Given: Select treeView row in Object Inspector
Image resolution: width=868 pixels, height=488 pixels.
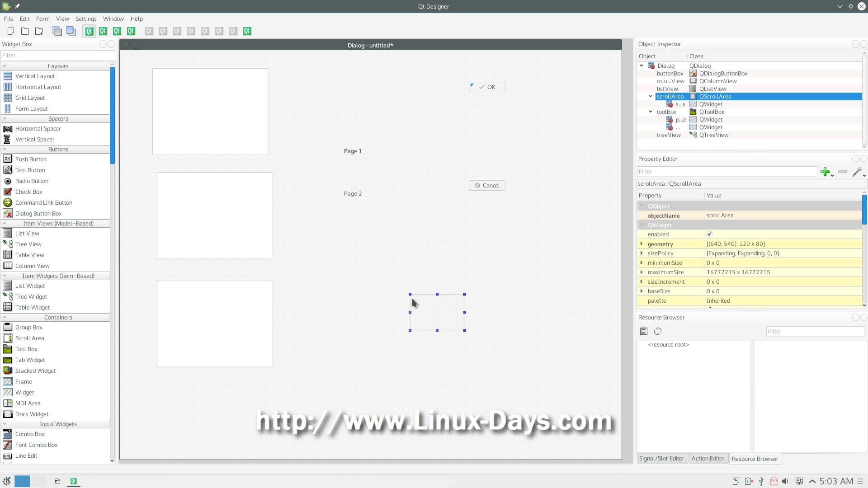Looking at the screenshot, I should pos(749,135).
